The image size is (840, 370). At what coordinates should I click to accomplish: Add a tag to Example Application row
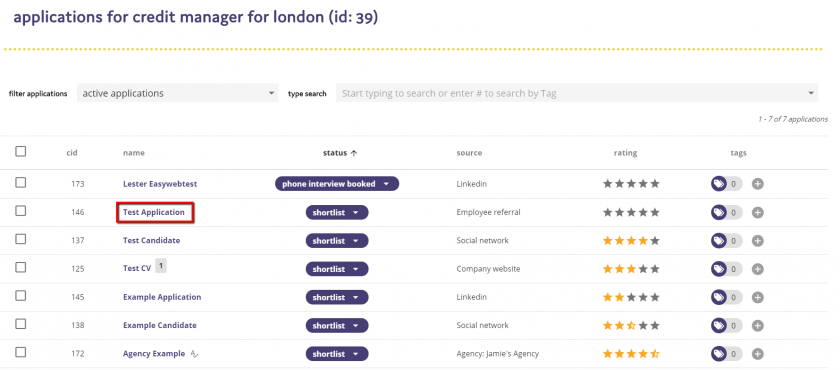[758, 298]
